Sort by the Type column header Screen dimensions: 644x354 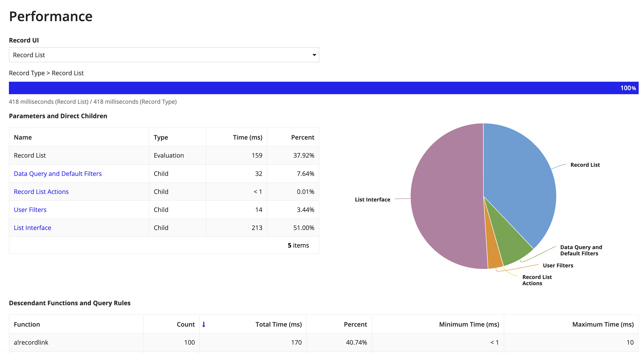(161, 137)
